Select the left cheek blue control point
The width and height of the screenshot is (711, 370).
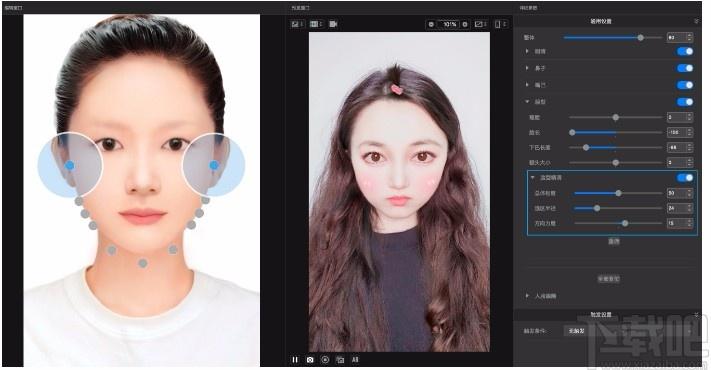[69, 166]
